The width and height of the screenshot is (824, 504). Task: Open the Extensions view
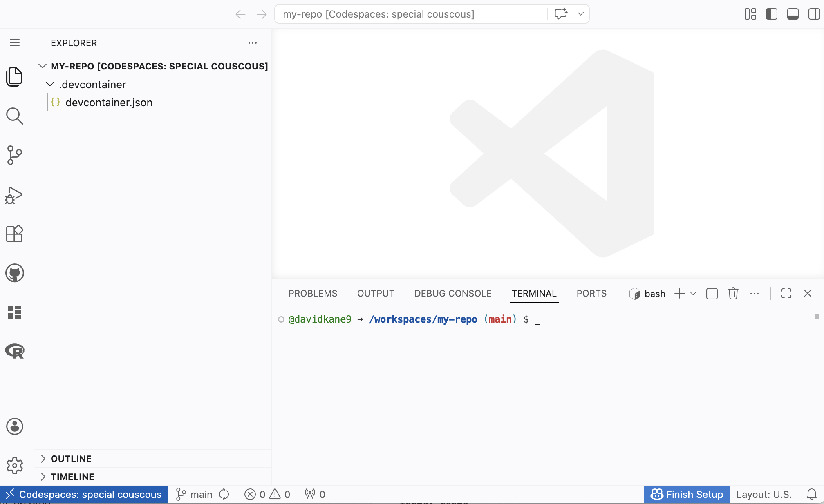point(15,234)
